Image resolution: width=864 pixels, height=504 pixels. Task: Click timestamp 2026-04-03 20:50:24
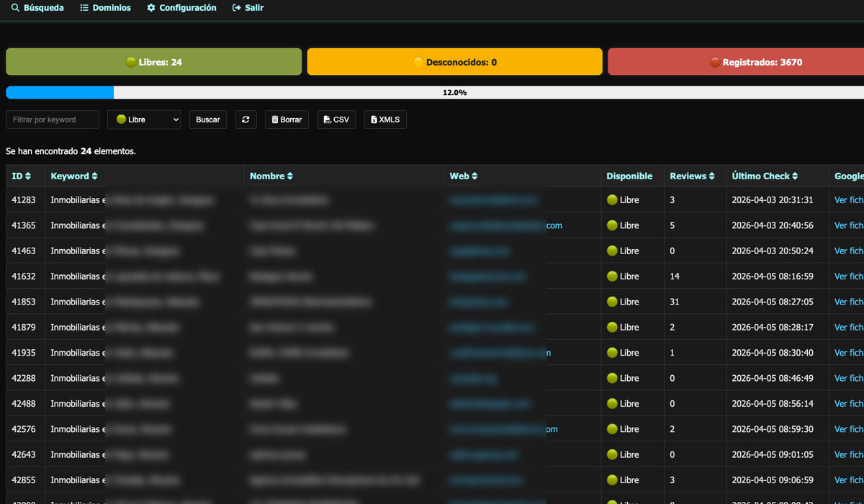point(773,251)
